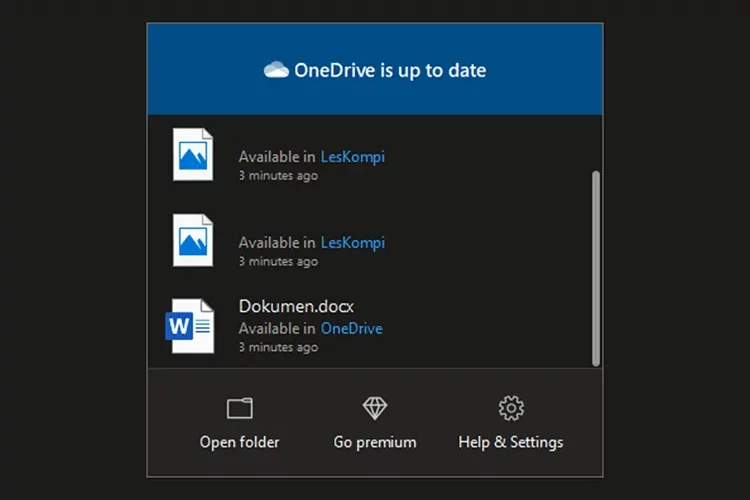This screenshot has width=750, height=500.
Task: Click the Help & Settings label
Action: tap(511, 442)
